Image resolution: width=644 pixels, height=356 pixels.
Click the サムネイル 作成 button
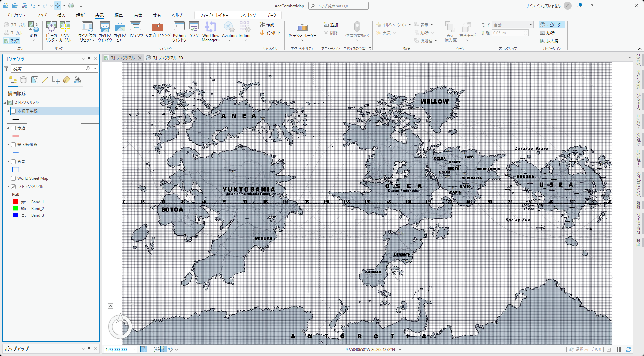pyautogui.click(x=267, y=25)
